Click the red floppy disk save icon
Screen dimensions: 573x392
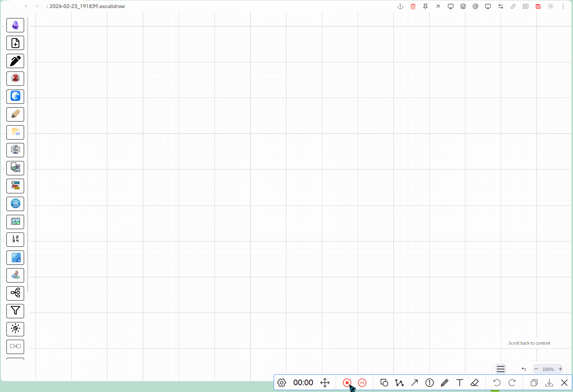(x=538, y=6)
